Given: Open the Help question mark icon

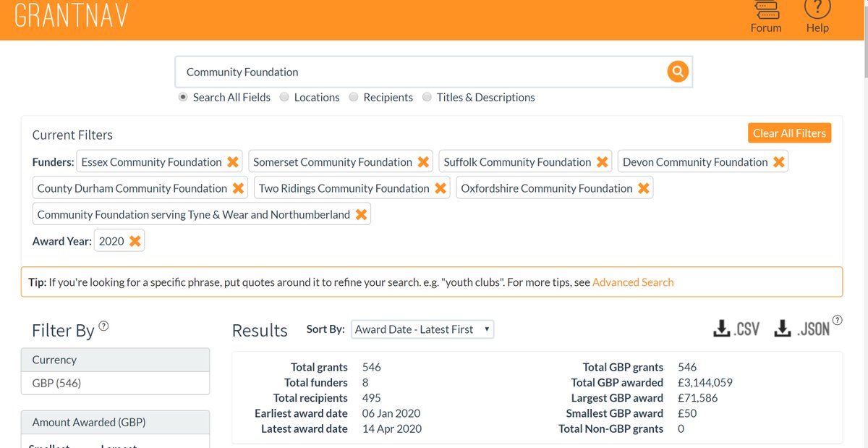Looking at the screenshot, I should 817,9.
